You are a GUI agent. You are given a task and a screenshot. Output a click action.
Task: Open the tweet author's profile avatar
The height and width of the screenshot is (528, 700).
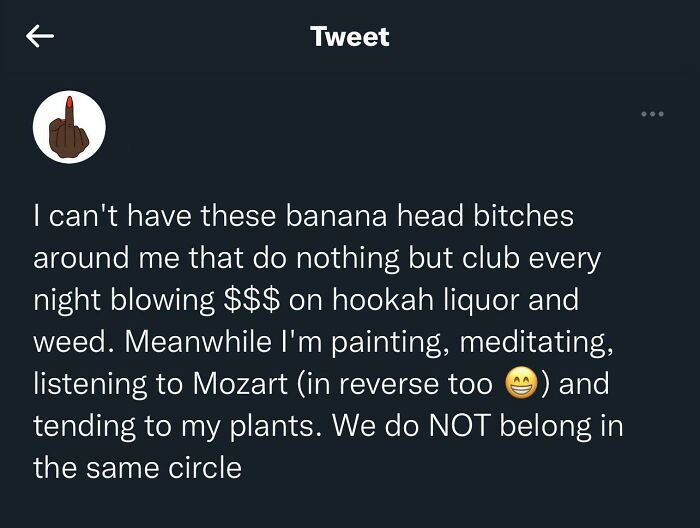(69, 127)
